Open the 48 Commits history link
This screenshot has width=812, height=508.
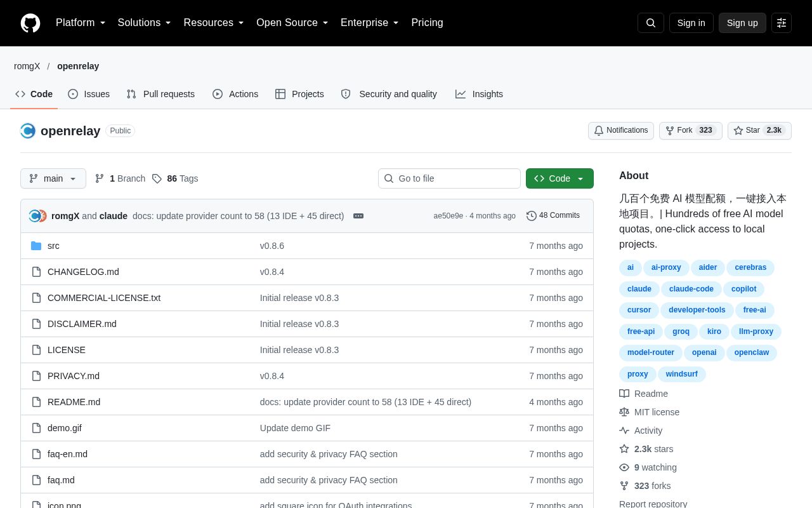point(553,216)
